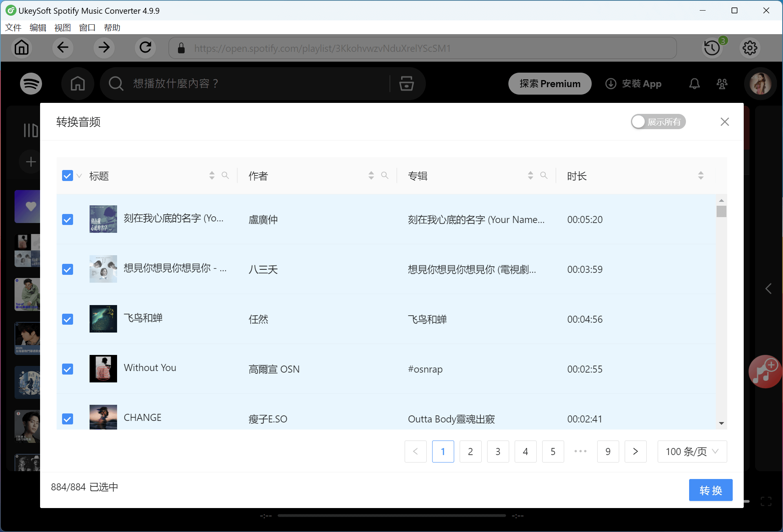Open the selection dropdown next to the header checkbox
The height and width of the screenshot is (532, 783).
click(78, 176)
